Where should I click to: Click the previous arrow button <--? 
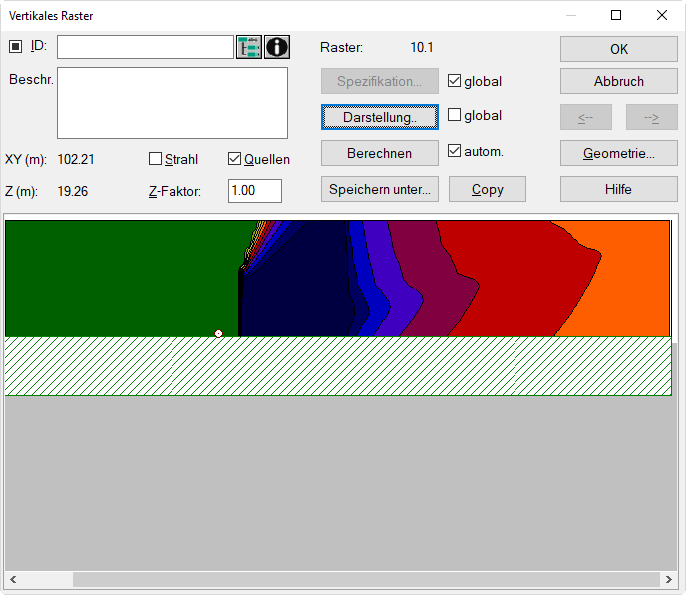pos(586,117)
